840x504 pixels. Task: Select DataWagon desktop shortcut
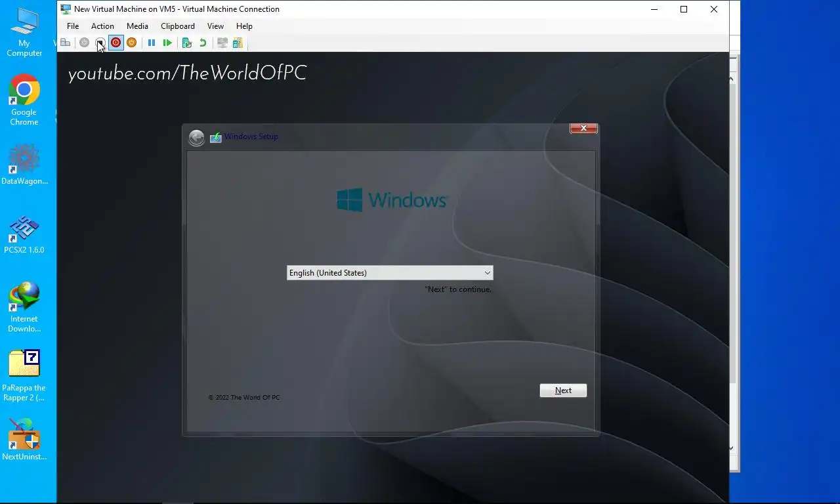[x=24, y=165]
